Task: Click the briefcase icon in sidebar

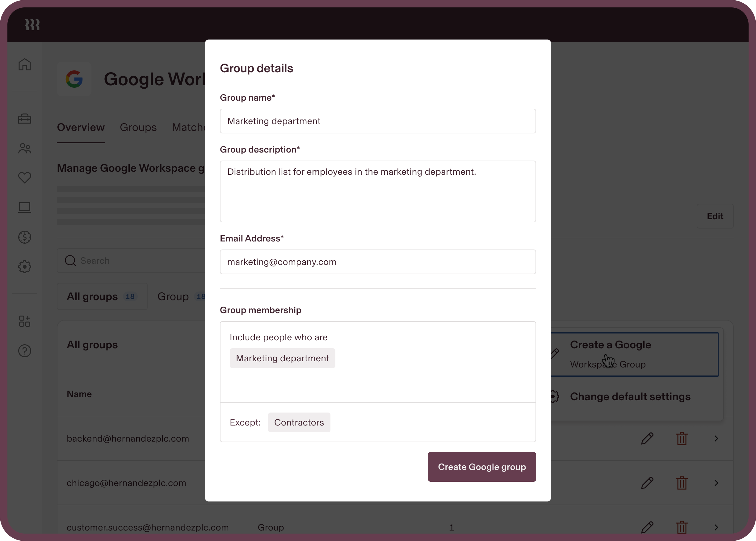Action: click(25, 119)
